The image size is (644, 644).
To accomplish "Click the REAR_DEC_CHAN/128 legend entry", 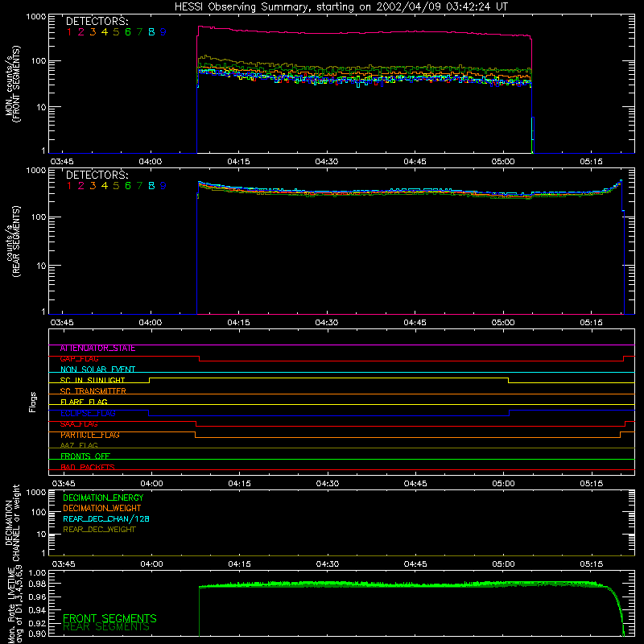I will click(x=106, y=518).
